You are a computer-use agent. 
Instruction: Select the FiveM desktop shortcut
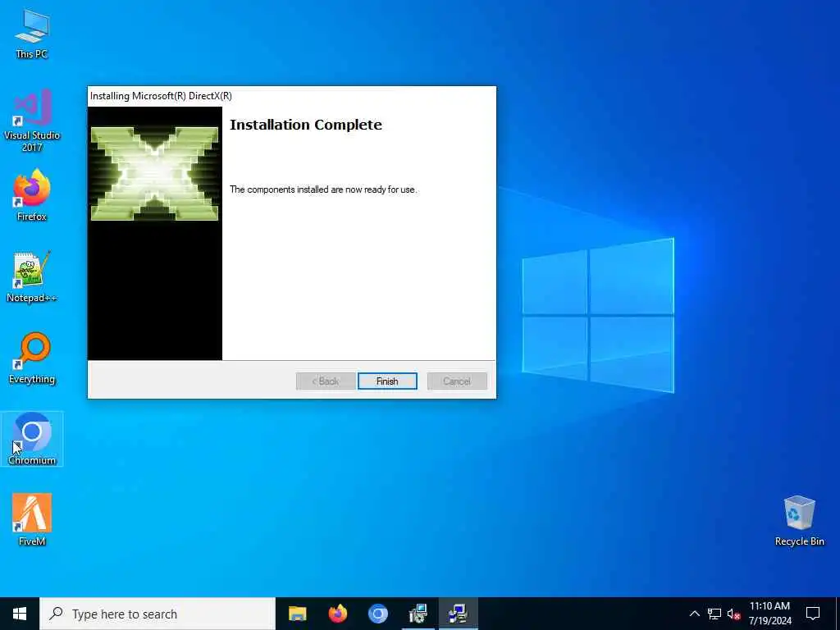(x=32, y=519)
